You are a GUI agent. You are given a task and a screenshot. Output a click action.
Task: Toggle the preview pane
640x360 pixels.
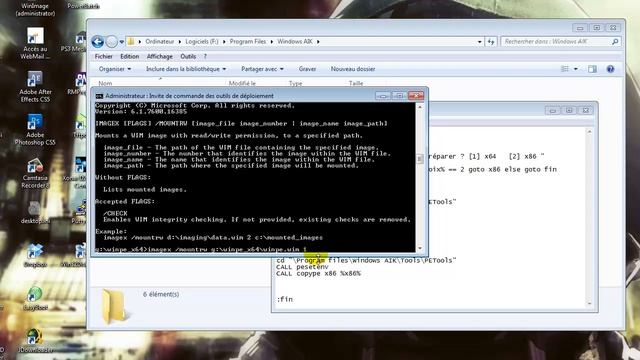click(592, 69)
